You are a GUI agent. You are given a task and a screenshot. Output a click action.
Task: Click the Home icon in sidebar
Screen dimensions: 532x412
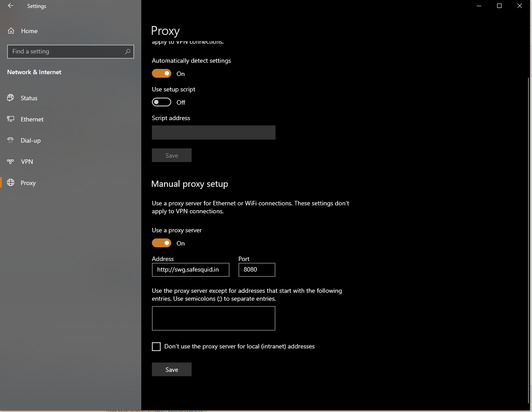tap(11, 31)
